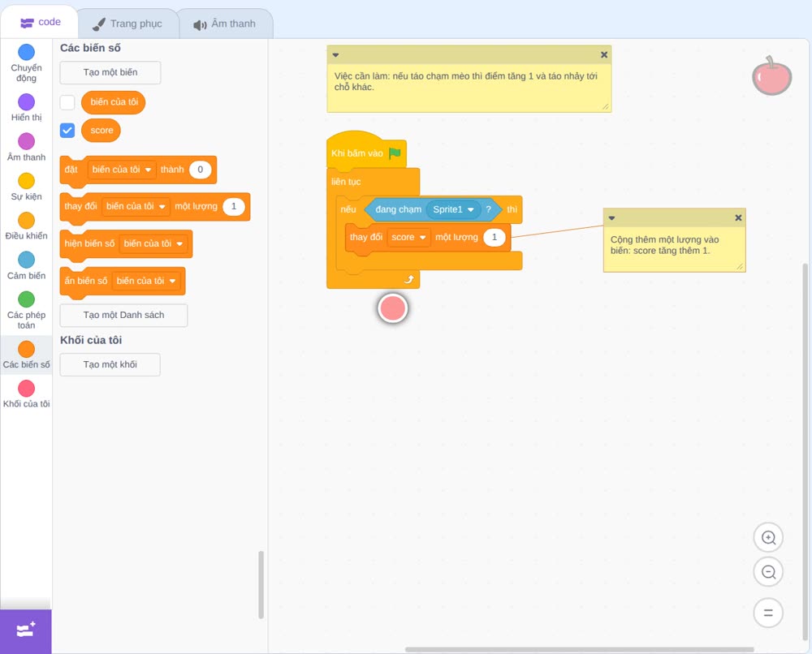Click the 'score' variable reporter block

pyautogui.click(x=101, y=131)
